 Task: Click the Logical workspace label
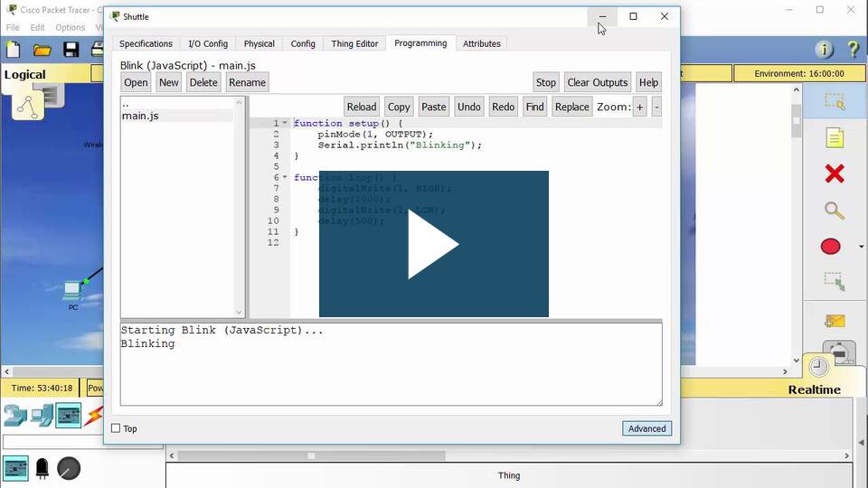[x=25, y=74]
